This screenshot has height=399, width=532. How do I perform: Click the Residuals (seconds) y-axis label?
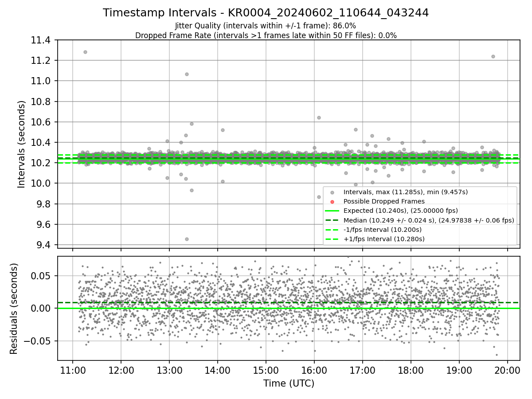[14, 309]
